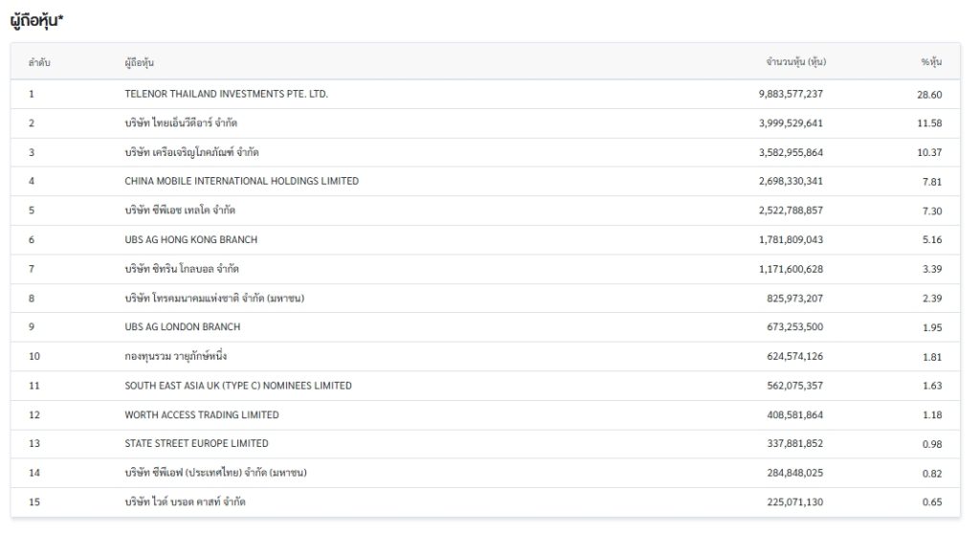
Task: Click the share count 408,581,864
Action: coord(795,414)
